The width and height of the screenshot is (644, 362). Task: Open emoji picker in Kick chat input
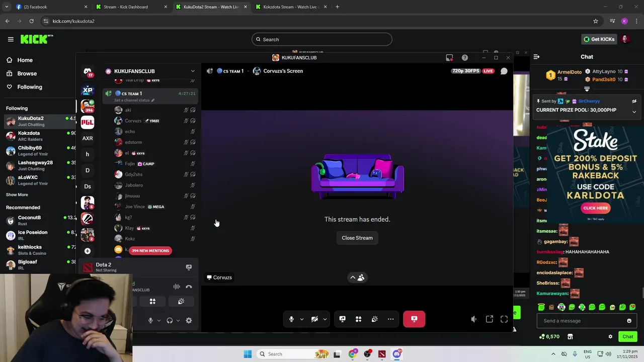coord(629,321)
